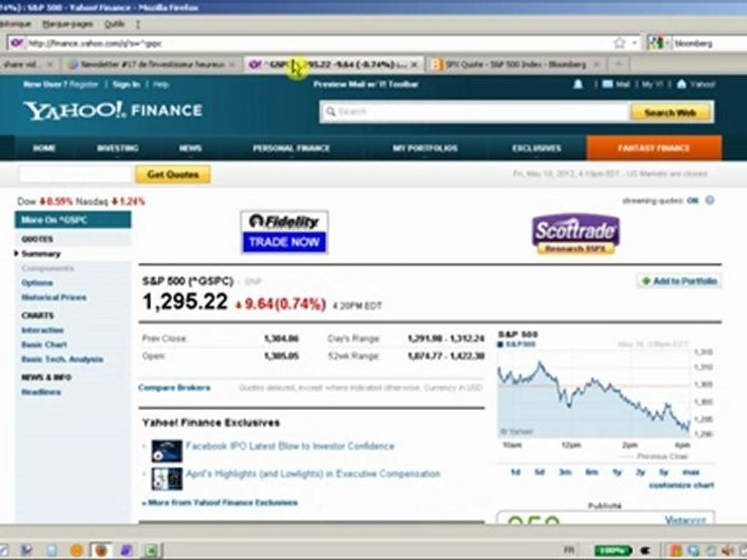
Task: Open the Interactive chart link
Action: [42, 330]
